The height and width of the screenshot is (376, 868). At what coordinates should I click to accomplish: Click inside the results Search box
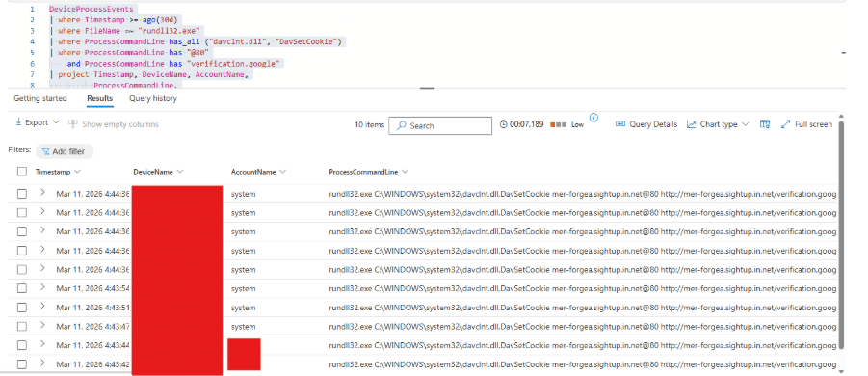pos(440,125)
